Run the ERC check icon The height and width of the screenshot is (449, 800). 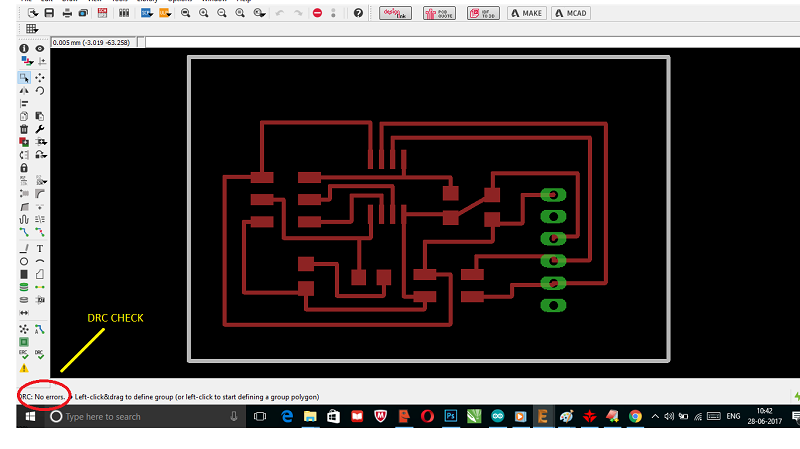tap(24, 355)
